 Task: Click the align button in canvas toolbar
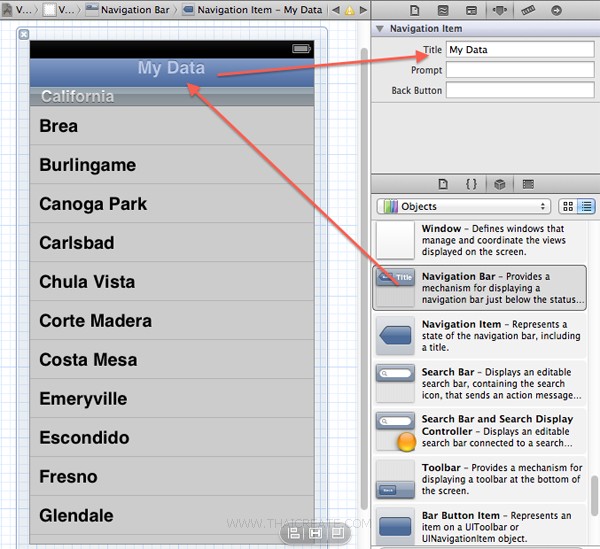click(x=294, y=533)
